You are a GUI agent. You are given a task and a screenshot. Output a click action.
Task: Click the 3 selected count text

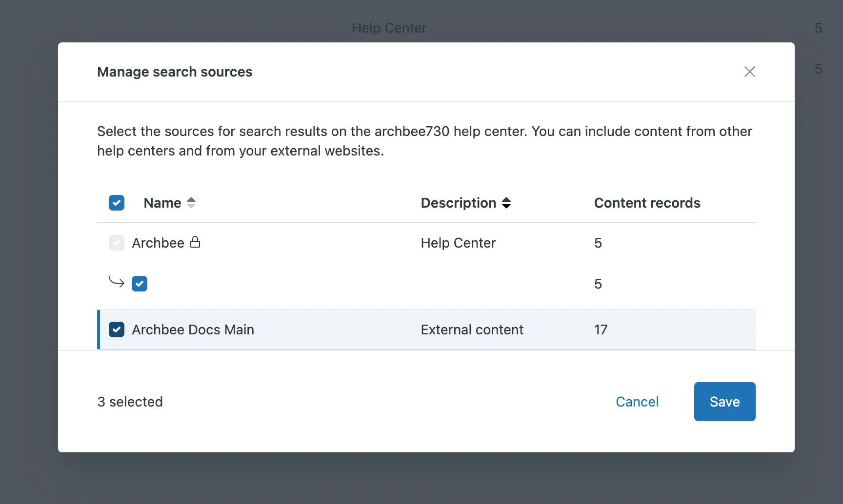pyautogui.click(x=130, y=402)
